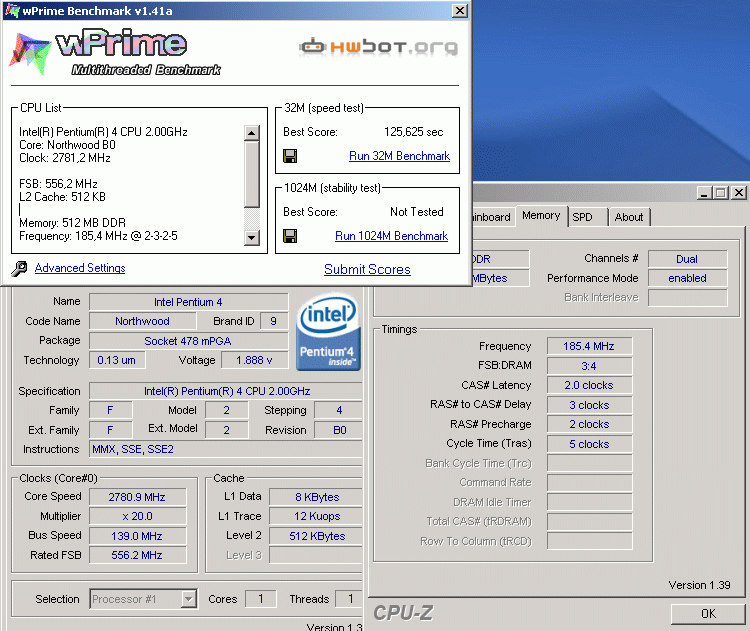Maximize the CPU-Z Memory window
This screenshot has height=631, width=750.
pyautogui.click(x=720, y=193)
